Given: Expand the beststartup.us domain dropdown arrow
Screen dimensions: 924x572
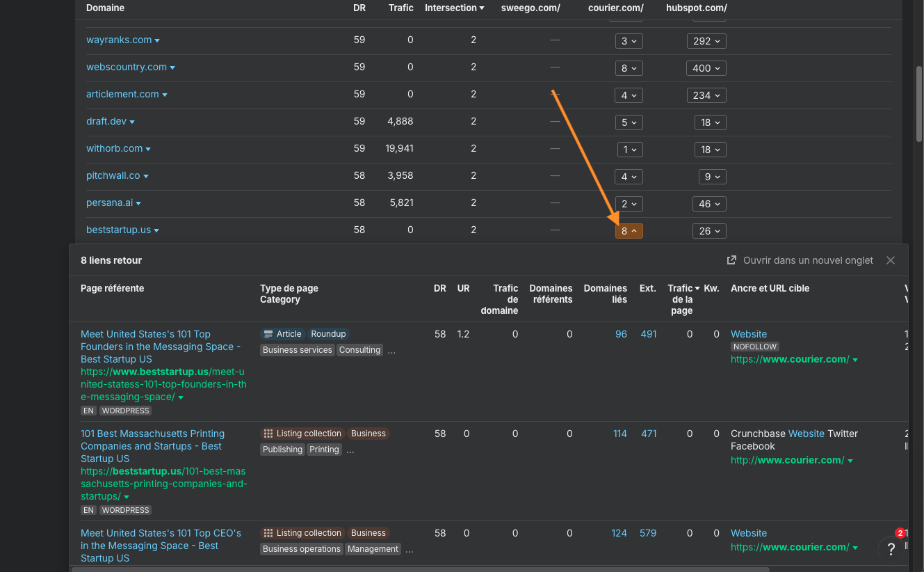Looking at the screenshot, I should coord(157,230).
